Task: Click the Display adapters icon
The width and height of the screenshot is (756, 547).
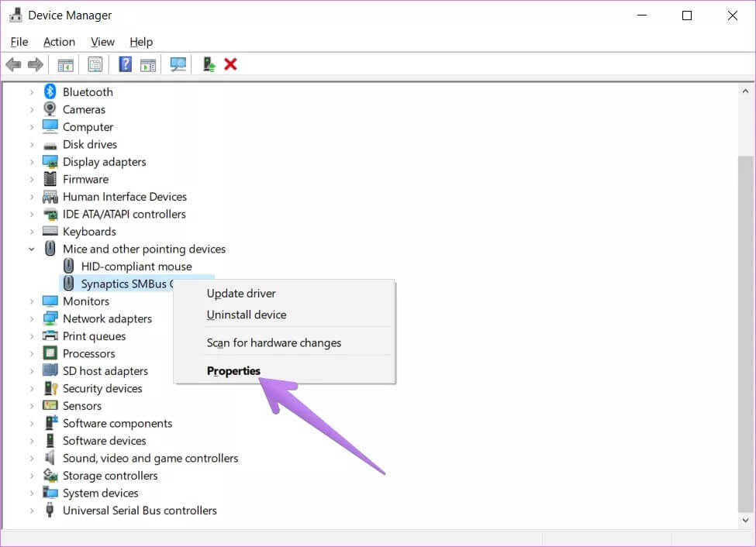Action: tap(50, 161)
